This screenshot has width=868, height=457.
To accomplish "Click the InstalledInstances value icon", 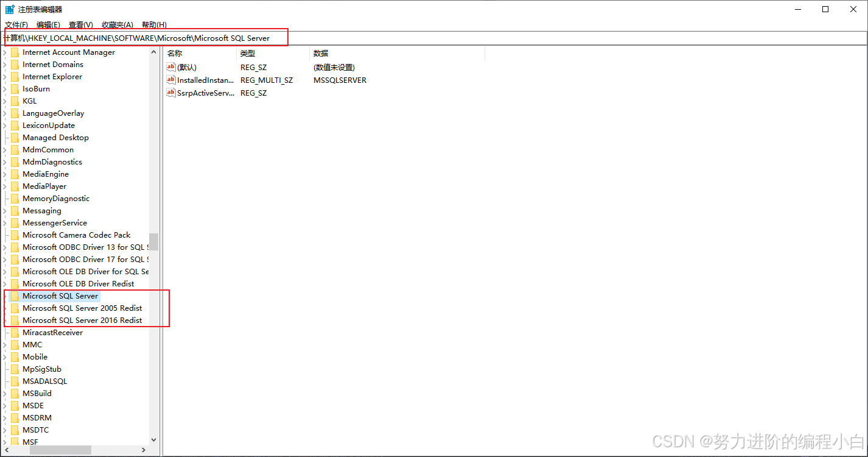I will coord(171,80).
